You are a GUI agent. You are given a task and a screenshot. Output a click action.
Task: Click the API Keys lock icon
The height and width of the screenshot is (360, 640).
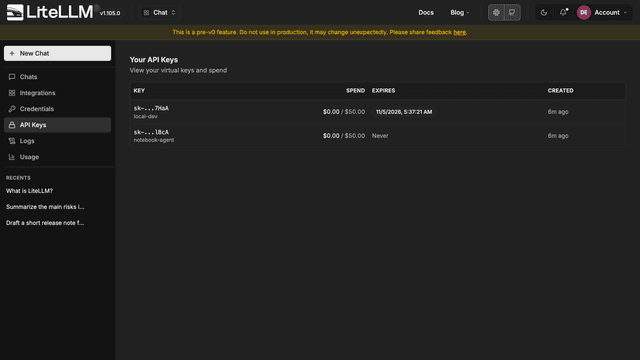coord(12,125)
